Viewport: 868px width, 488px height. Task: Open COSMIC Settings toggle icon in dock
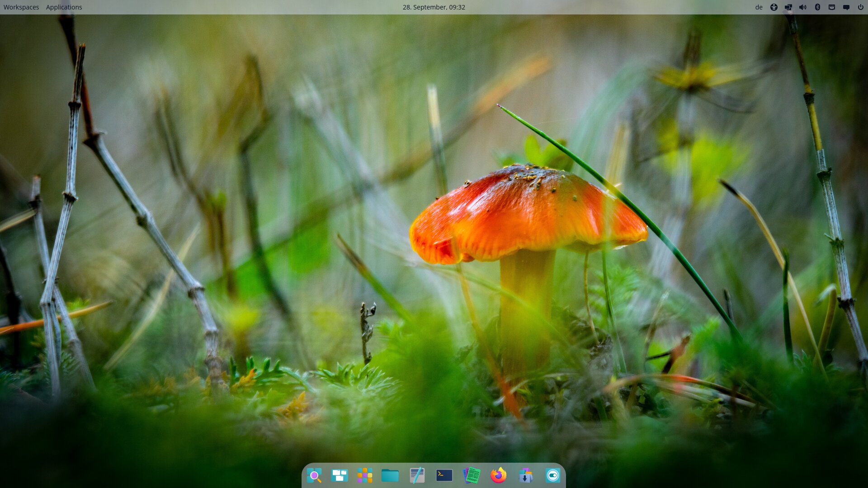coord(553,475)
